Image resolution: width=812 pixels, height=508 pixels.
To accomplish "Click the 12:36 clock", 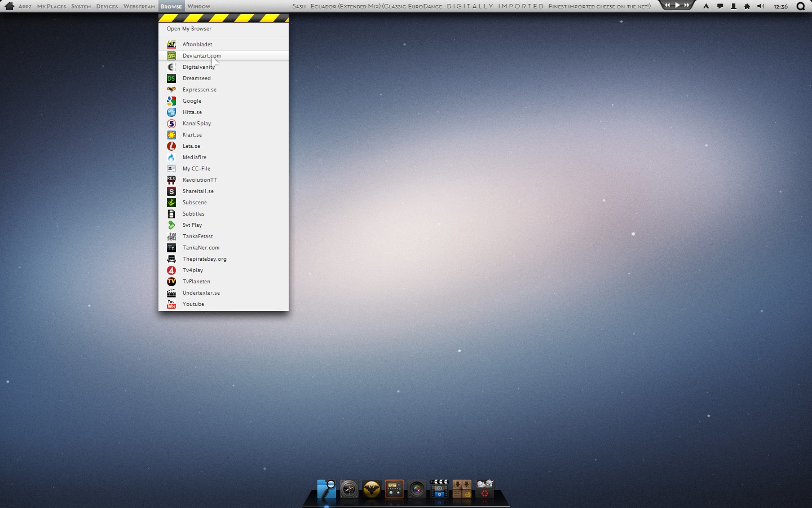I will pyautogui.click(x=781, y=7).
